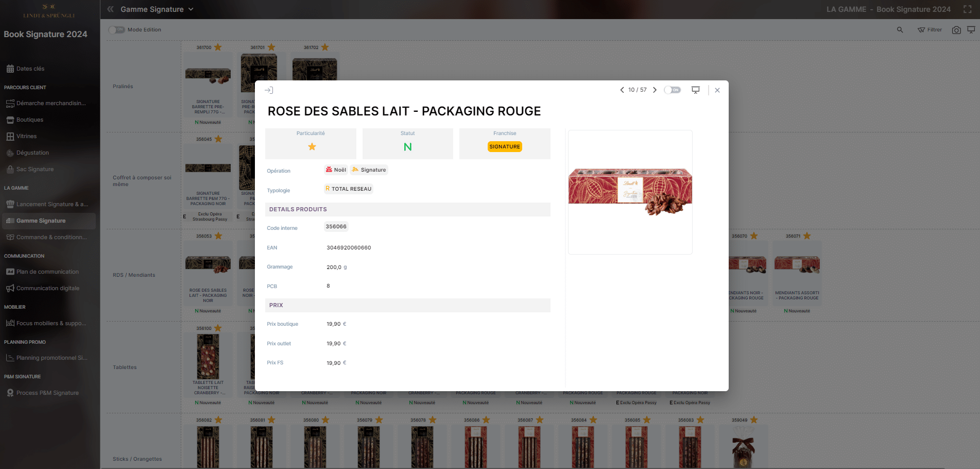The width and height of the screenshot is (980, 469).
Task: Close the product detail dialog
Action: click(717, 90)
